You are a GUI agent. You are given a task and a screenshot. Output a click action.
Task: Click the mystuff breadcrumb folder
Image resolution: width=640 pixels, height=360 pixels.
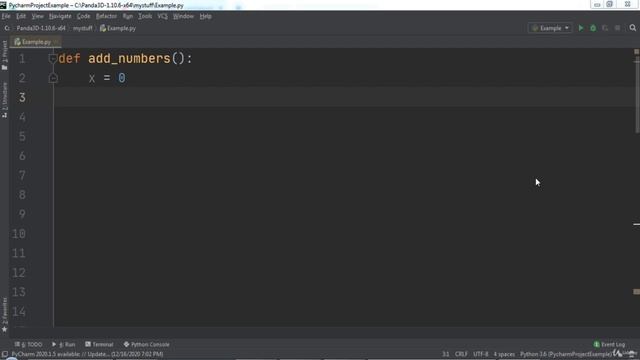tap(83, 28)
